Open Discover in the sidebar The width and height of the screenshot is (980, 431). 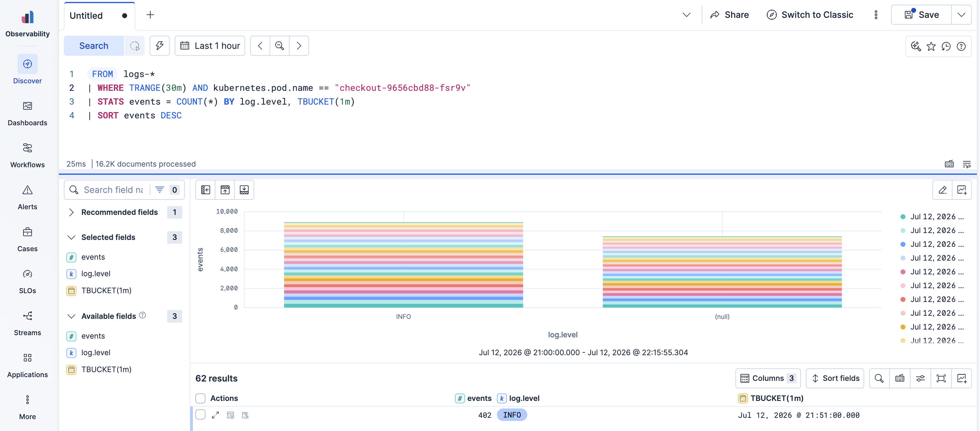[27, 69]
